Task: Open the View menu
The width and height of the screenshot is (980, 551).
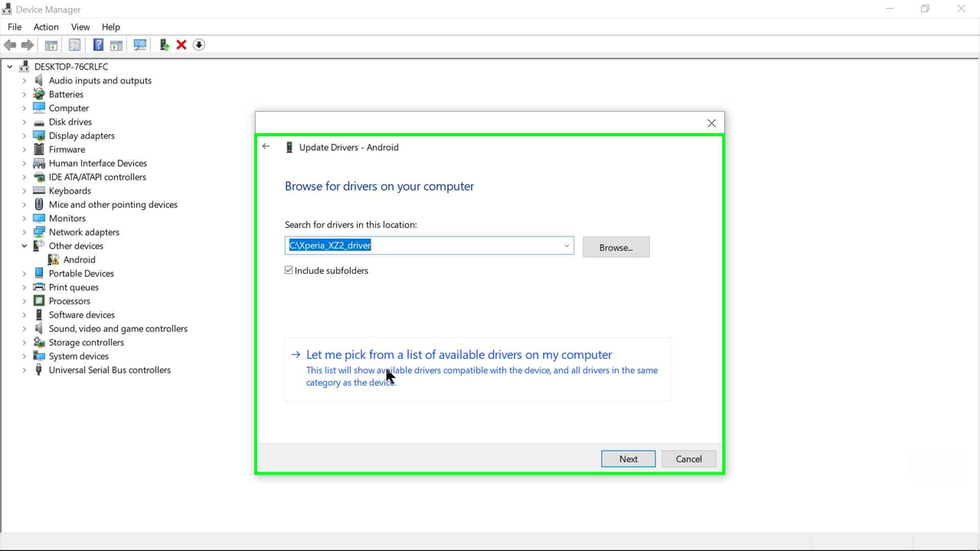Action: tap(80, 27)
